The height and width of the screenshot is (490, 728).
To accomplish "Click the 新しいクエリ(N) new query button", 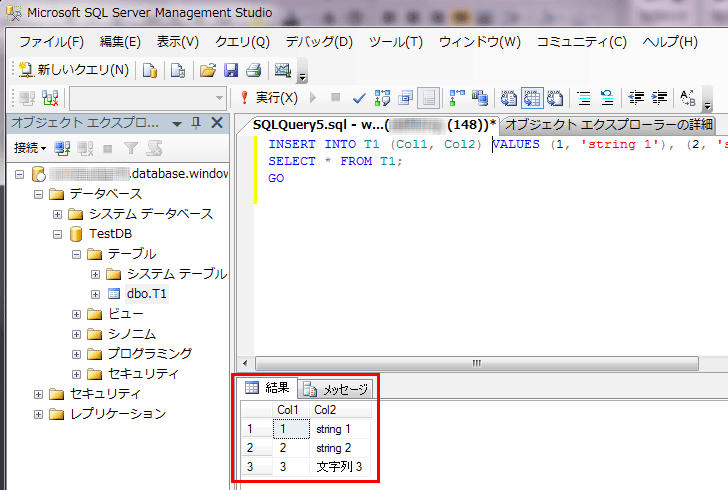I will [74, 70].
